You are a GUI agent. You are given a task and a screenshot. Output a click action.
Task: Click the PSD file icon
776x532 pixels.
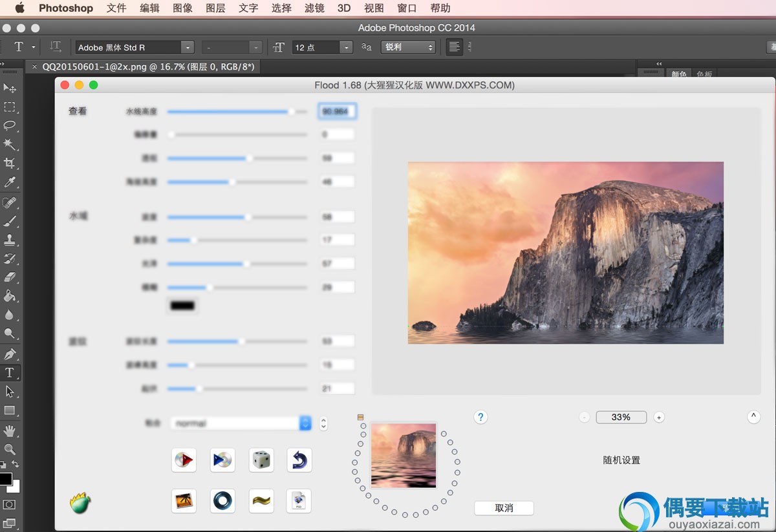click(x=299, y=501)
